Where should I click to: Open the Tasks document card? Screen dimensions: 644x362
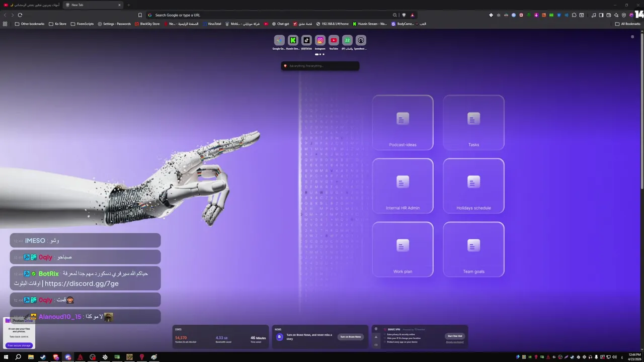(x=473, y=123)
